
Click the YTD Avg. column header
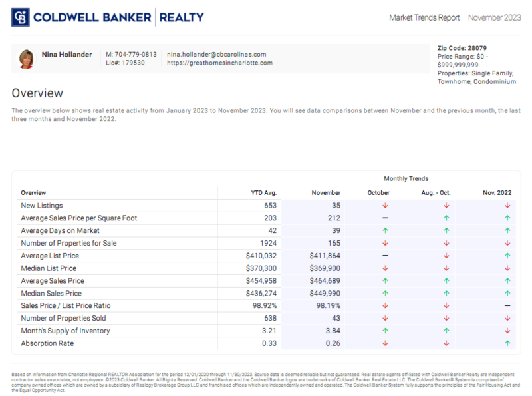tap(264, 192)
